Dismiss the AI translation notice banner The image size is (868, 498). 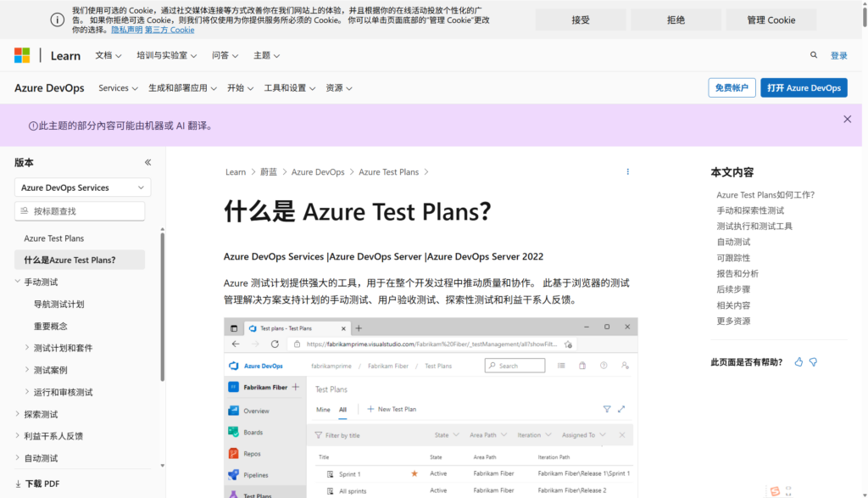tap(847, 119)
